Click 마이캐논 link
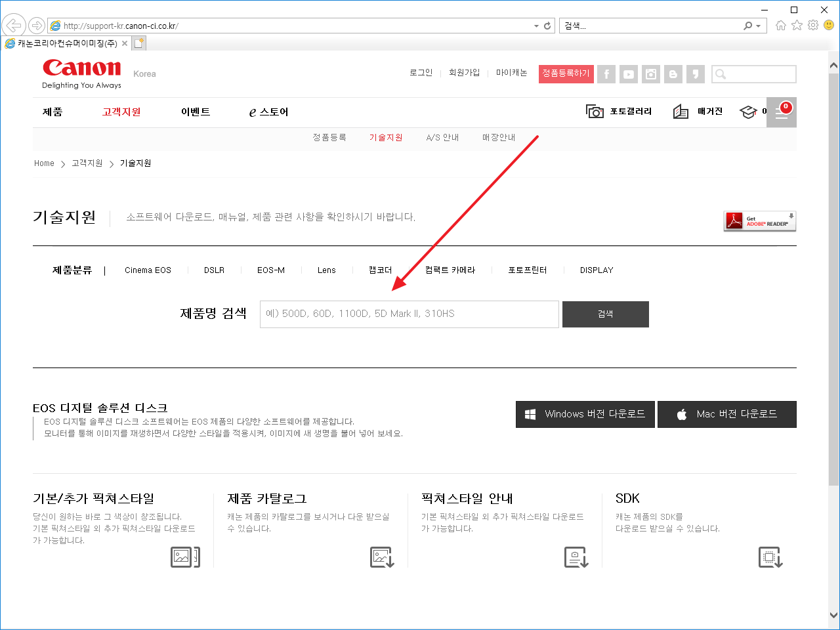 [x=512, y=73]
